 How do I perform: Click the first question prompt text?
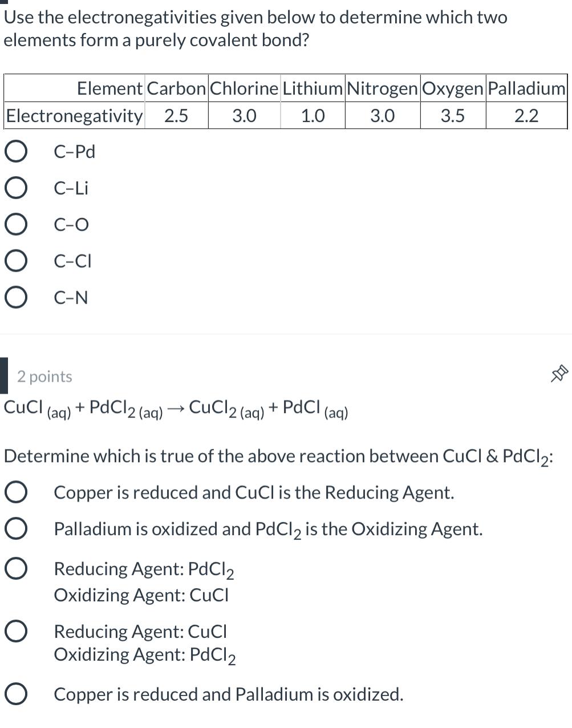(255, 29)
